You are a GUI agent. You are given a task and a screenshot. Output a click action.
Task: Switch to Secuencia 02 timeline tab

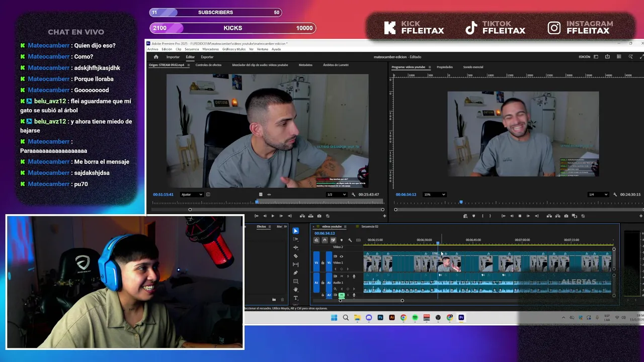pyautogui.click(x=370, y=227)
